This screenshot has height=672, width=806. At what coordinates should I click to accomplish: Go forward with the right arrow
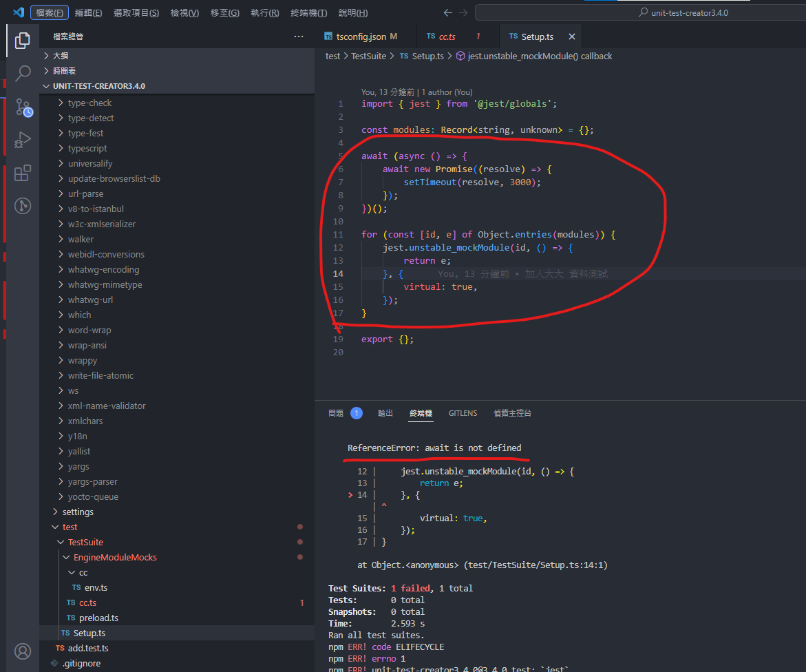point(463,13)
